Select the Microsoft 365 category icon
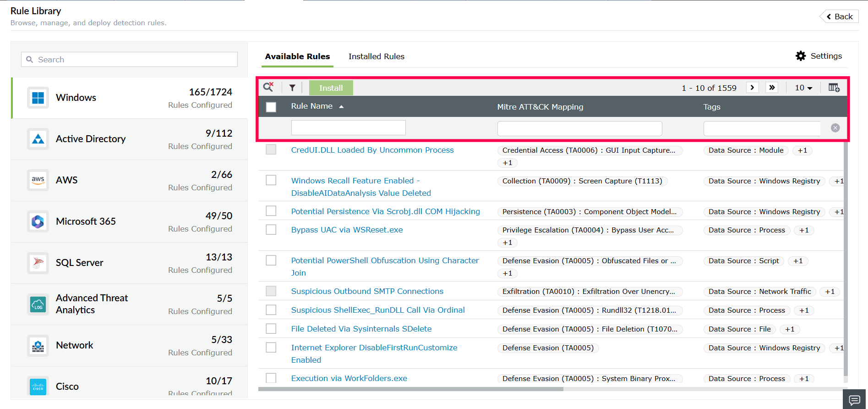The width and height of the screenshot is (868, 409). (38, 221)
